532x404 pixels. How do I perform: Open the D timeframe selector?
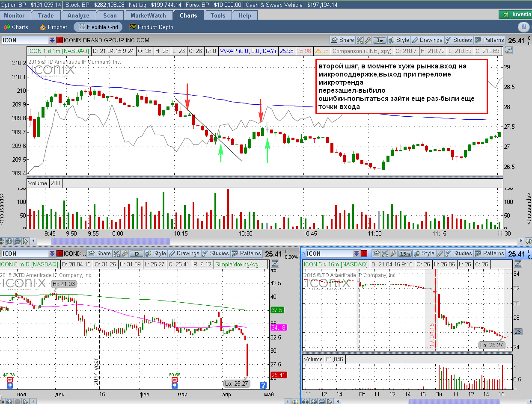coord(137,254)
